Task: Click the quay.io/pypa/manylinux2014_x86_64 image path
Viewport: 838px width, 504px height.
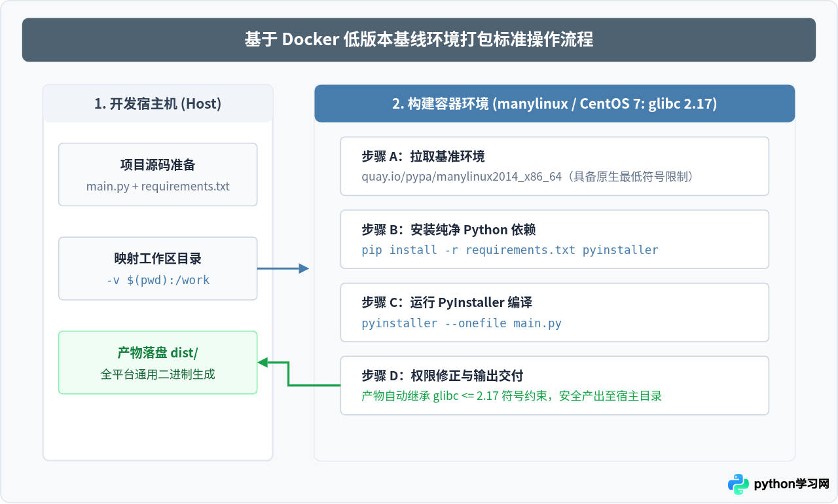Action: click(x=462, y=177)
